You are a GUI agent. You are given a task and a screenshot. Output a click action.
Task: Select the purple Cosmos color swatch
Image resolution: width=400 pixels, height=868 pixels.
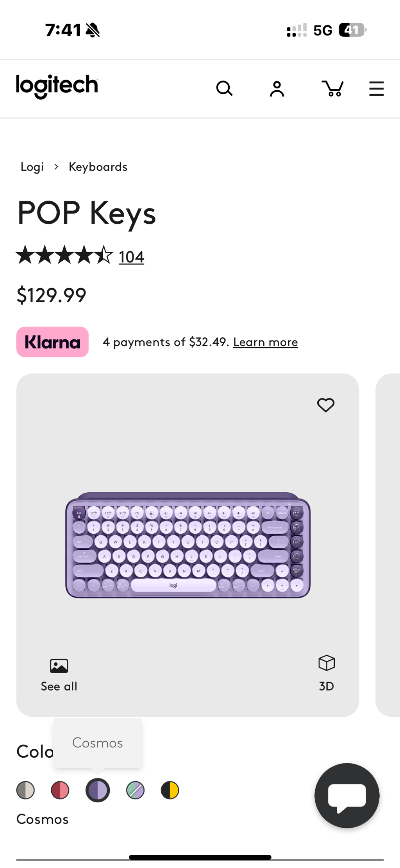coord(98,790)
